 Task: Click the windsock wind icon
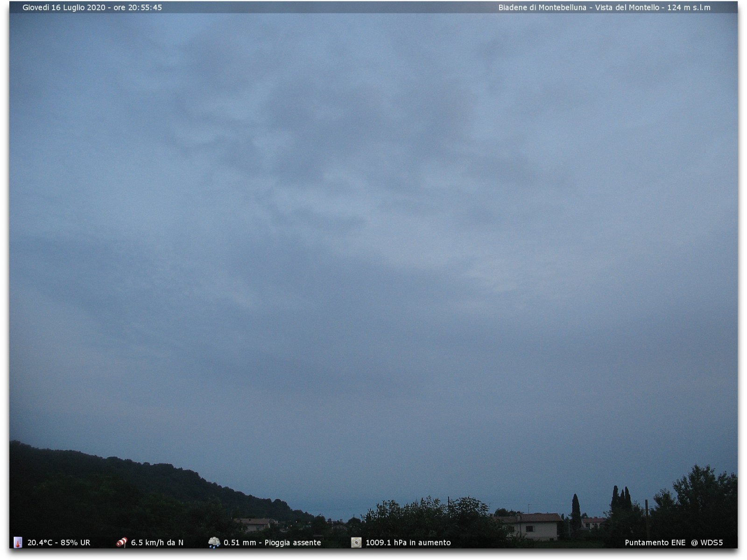coord(121,542)
